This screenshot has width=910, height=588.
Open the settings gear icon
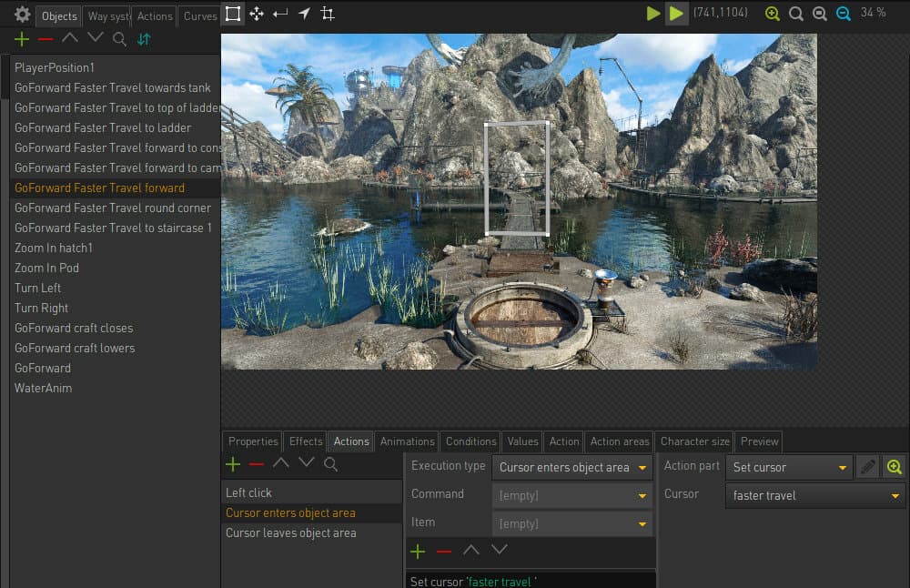tap(22, 14)
